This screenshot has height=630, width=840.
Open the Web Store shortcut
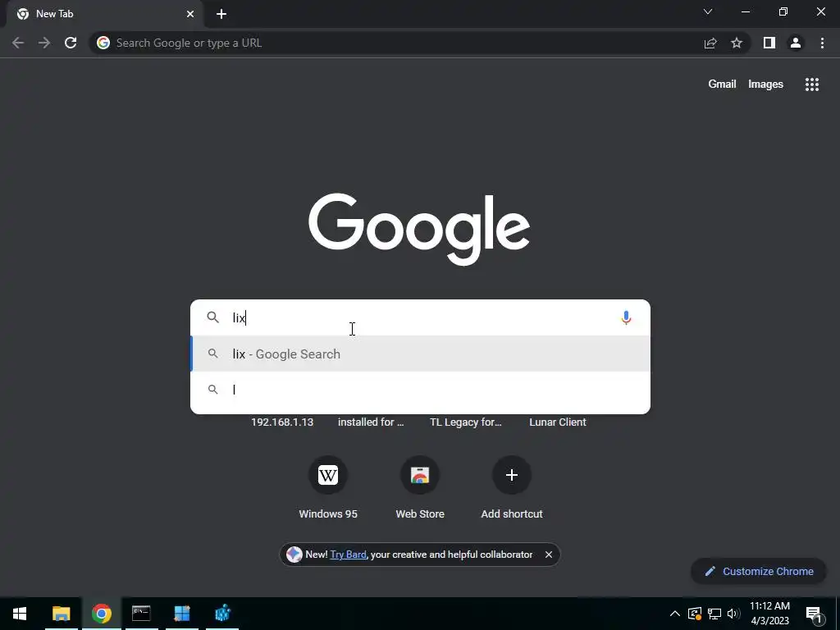(x=420, y=487)
